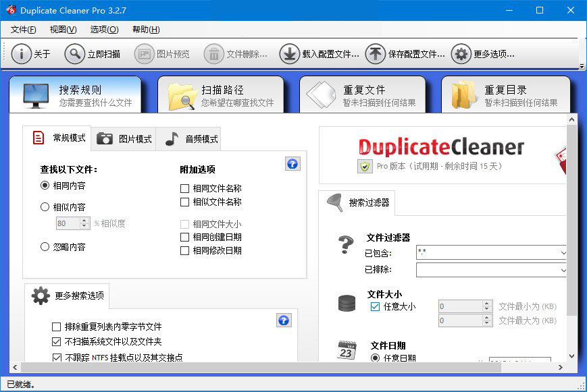Increase 相似度 spinner value
The height and width of the screenshot is (392, 587).
[x=84, y=221]
